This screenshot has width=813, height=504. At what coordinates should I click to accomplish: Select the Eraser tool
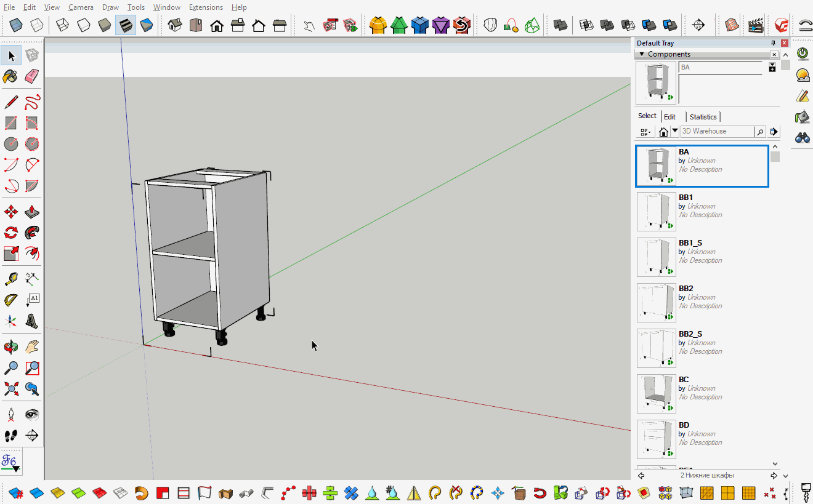pos(31,76)
